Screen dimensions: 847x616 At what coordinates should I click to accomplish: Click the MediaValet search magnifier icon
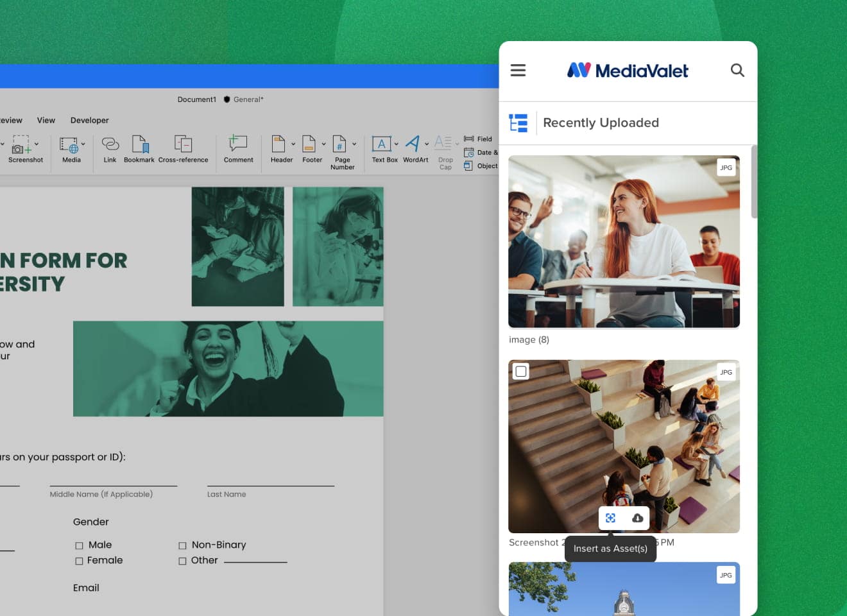pos(737,70)
